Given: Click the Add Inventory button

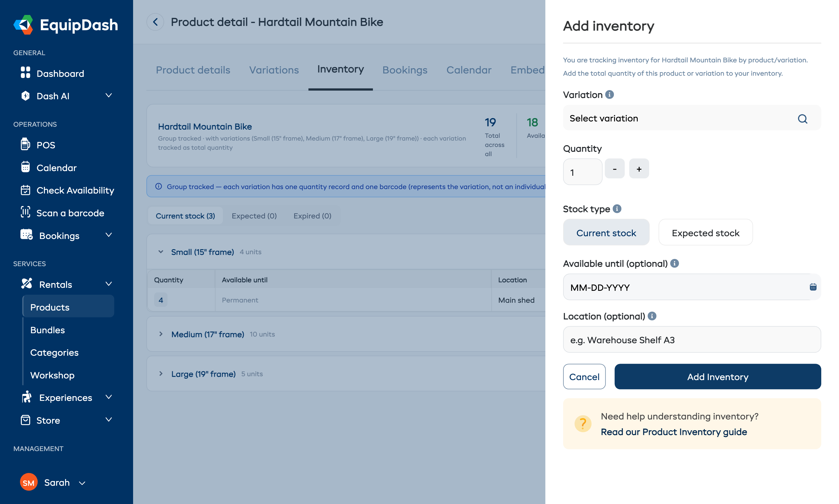Looking at the screenshot, I should click(x=717, y=377).
